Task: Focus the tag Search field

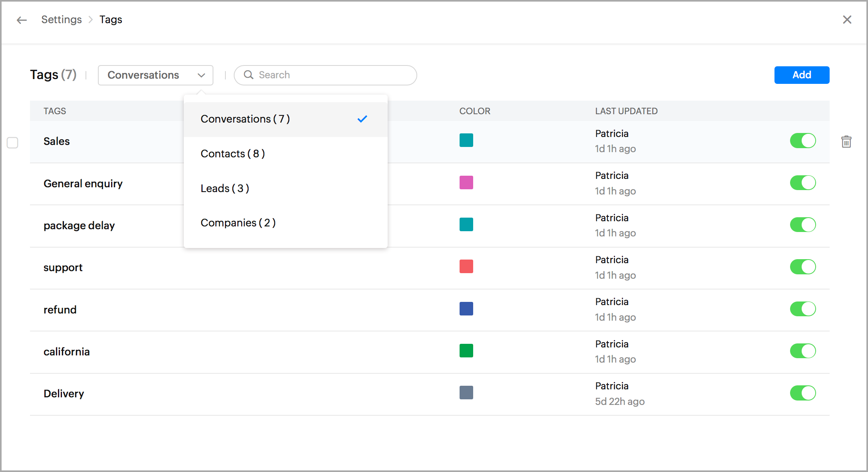Action: point(332,75)
